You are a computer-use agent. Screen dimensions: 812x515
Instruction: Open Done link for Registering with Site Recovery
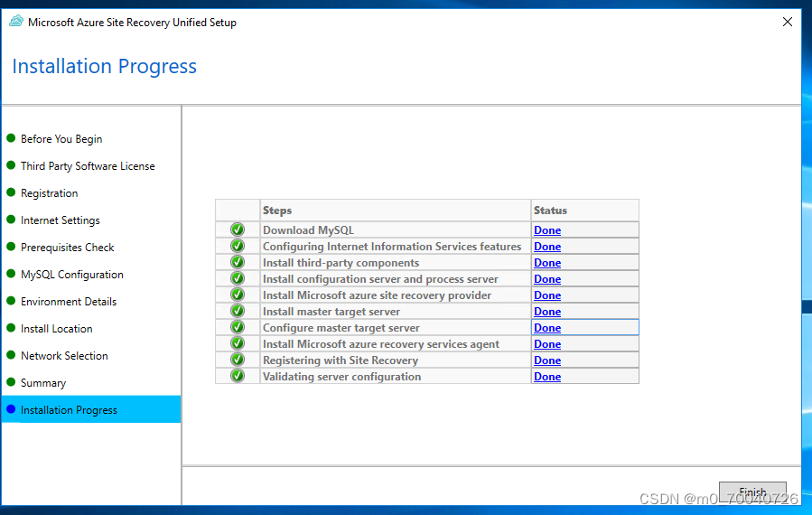[x=547, y=360]
